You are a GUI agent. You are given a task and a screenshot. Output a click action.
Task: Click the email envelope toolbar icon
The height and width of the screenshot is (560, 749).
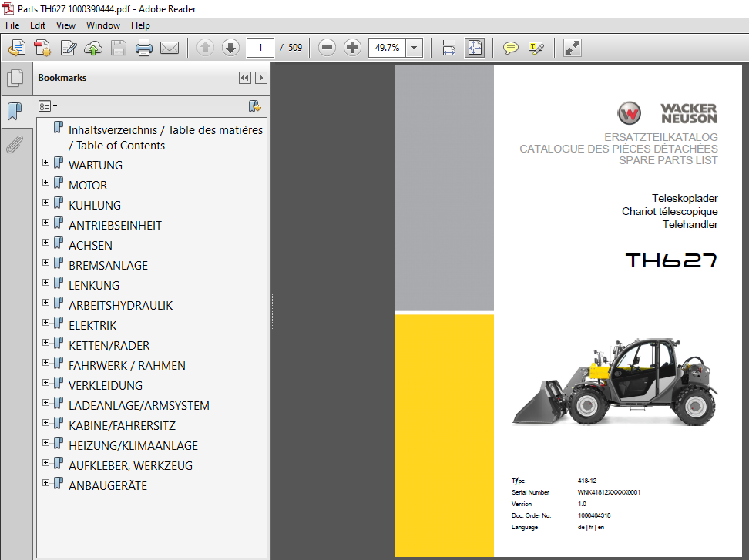(169, 48)
